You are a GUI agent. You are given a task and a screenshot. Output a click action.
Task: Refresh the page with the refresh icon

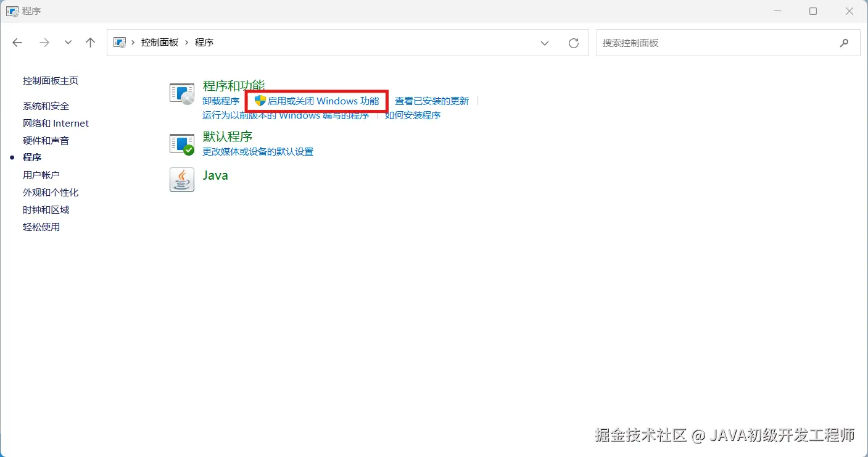click(x=574, y=43)
